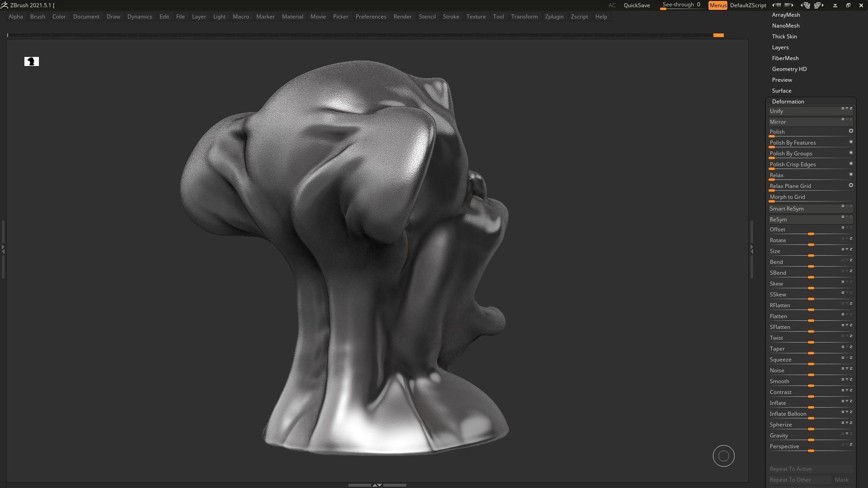
Task: Toggle the Polish By Features mode dot
Action: (x=851, y=142)
